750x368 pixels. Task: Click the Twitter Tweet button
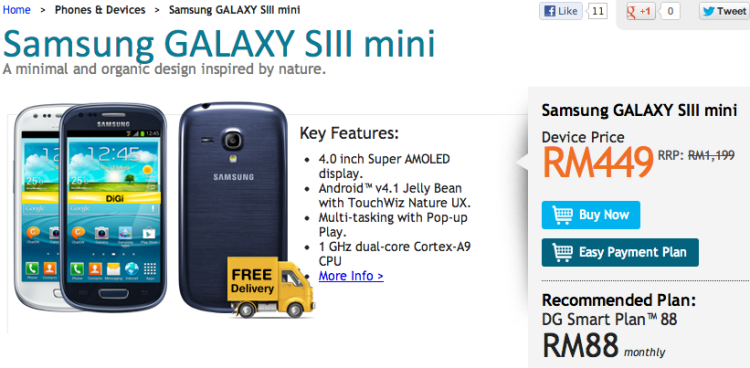(x=724, y=11)
